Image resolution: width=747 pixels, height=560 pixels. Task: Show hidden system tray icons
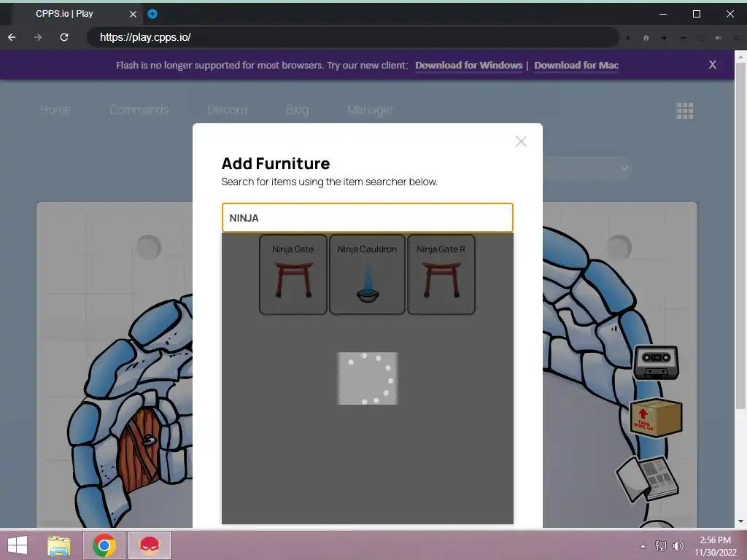click(x=643, y=545)
